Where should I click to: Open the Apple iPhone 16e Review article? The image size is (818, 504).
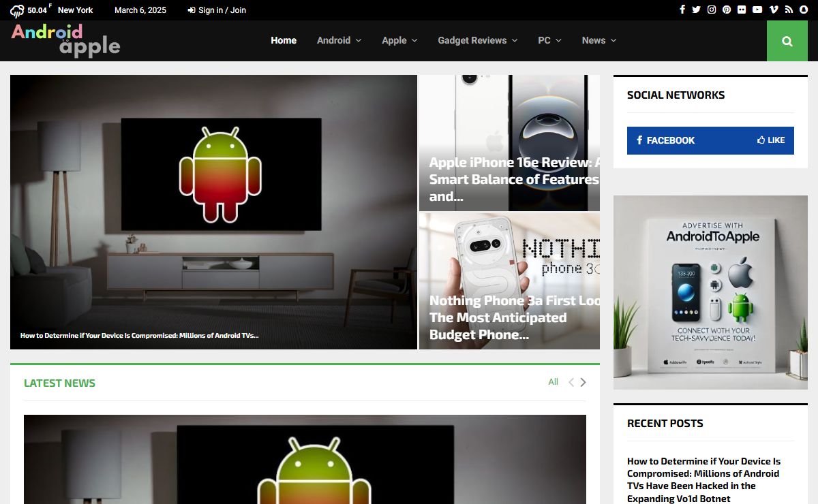click(515, 180)
